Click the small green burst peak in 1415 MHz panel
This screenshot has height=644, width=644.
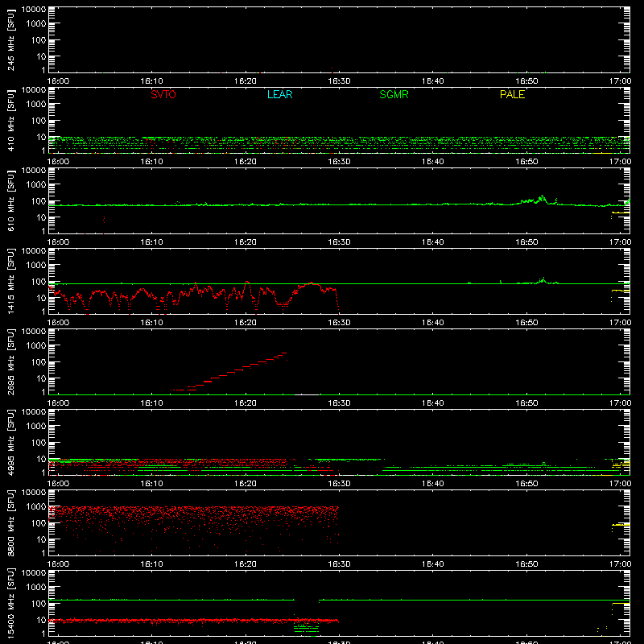pyautogui.click(x=543, y=279)
